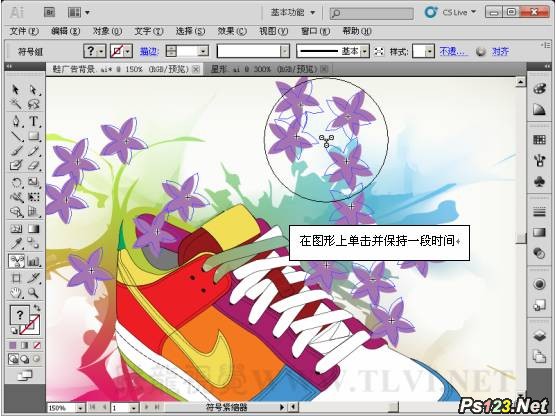The width and height of the screenshot is (556, 416).
Task: Open the 文件(F) menu
Action: (24, 32)
